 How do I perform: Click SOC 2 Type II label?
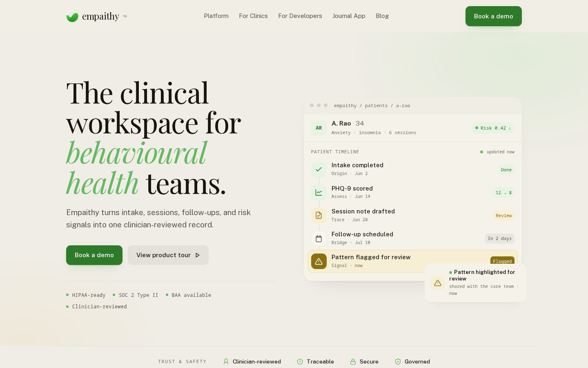point(138,295)
